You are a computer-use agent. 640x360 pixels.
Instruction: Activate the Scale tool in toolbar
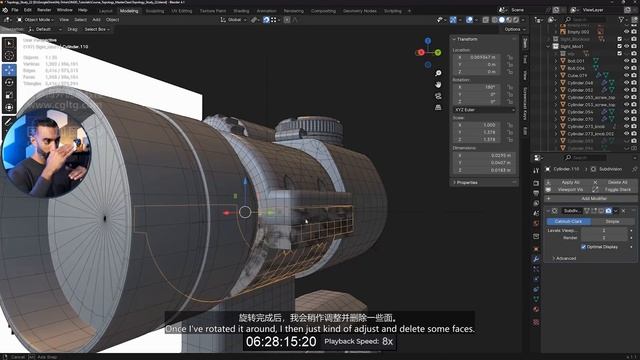click(x=9, y=95)
